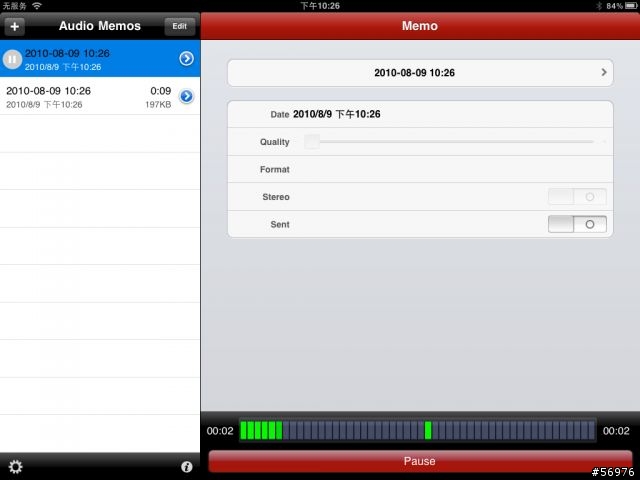Show the info icon at bottom of list
The image size is (640, 480).
[187, 467]
